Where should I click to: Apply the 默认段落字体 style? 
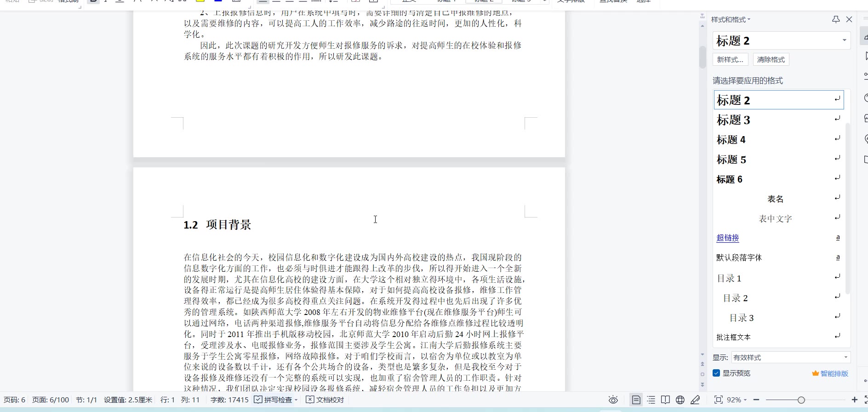[778, 257]
